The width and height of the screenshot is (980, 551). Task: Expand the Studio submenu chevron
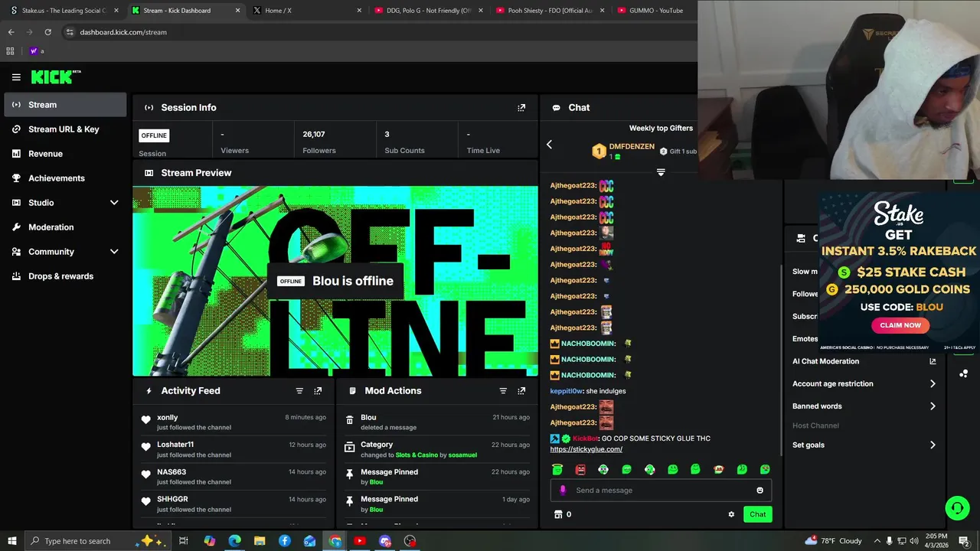click(114, 203)
